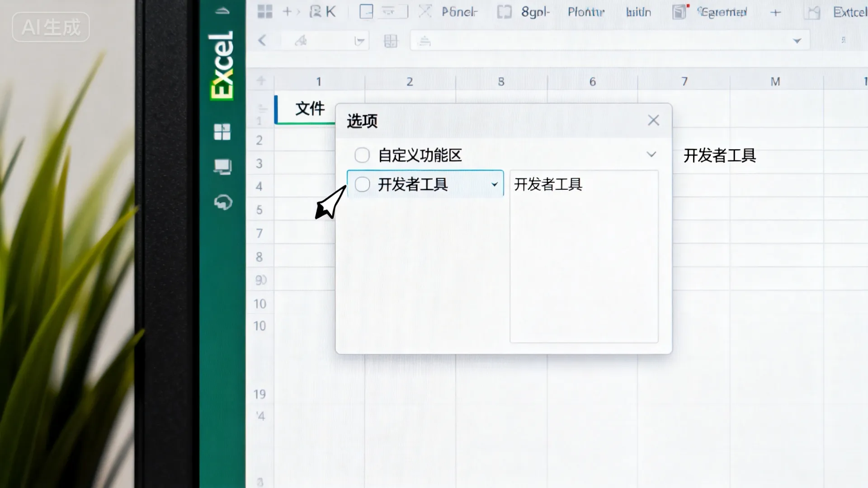Select column header M
The image size is (868, 488).
775,82
